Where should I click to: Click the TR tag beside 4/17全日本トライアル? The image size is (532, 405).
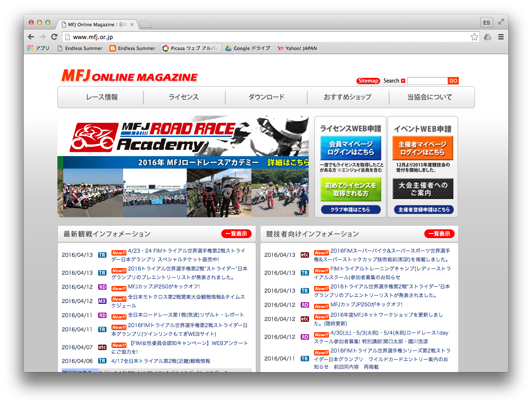tap(102, 361)
